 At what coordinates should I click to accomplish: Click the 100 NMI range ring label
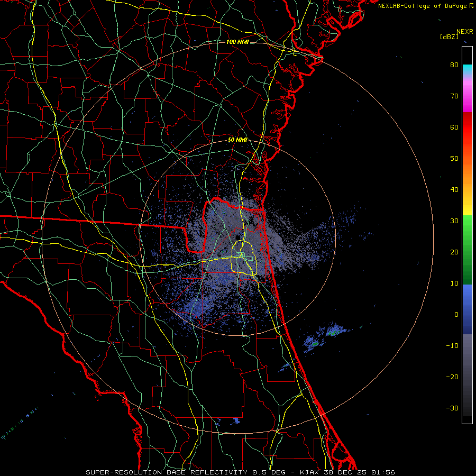click(237, 42)
